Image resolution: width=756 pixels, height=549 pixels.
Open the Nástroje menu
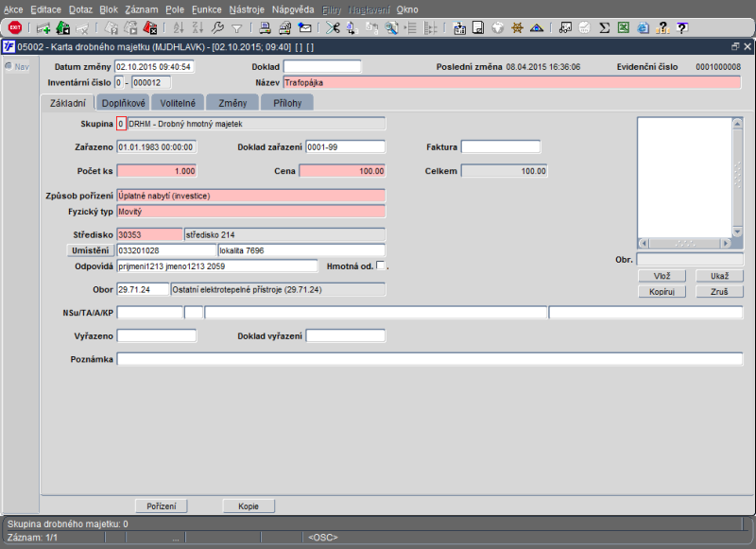247,9
